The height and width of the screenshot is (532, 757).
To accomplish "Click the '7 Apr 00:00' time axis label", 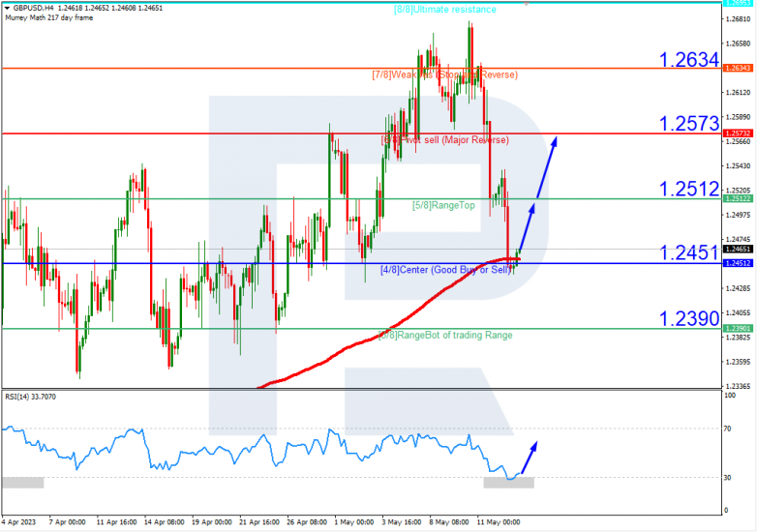I will pyautogui.click(x=68, y=522).
